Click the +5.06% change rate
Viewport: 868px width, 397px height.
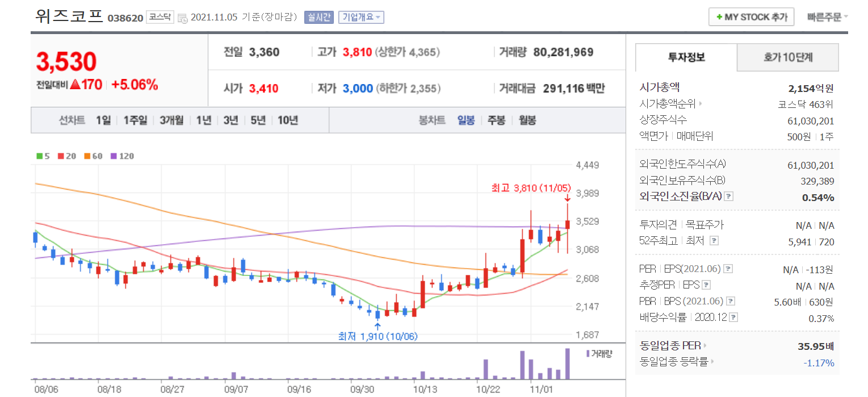point(135,85)
